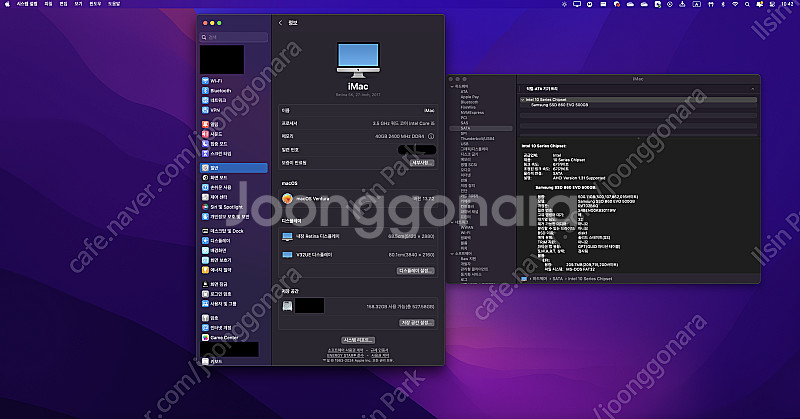Open the 보기 menu in menu bar
Screen dimensions: 800x419
pyautogui.click(x=78, y=4)
